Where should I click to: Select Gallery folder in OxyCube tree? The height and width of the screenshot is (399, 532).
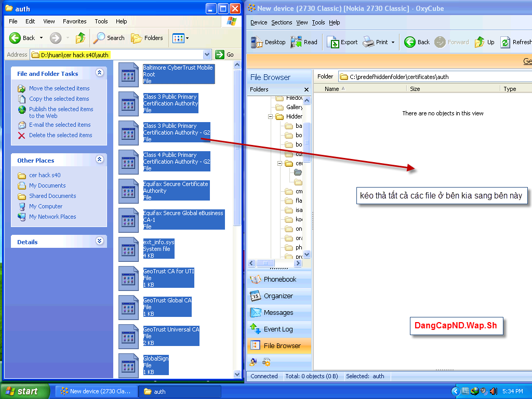click(x=289, y=107)
